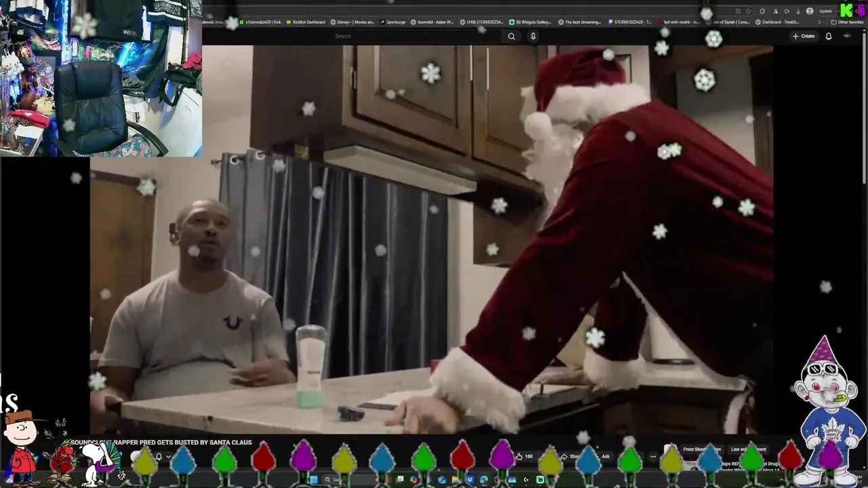Open Other favorites folder
Viewport: 868px width, 488px height.
click(x=848, y=22)
